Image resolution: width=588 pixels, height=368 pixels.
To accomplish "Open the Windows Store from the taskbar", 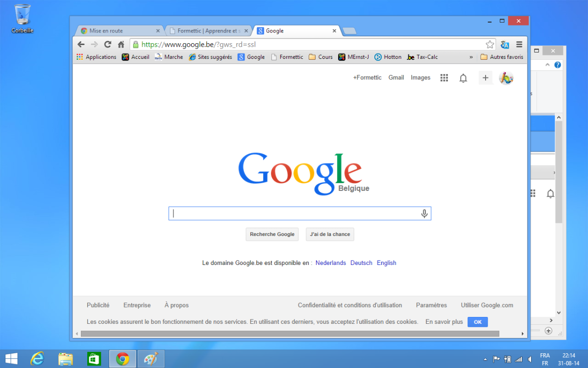I will pos(94,359).
